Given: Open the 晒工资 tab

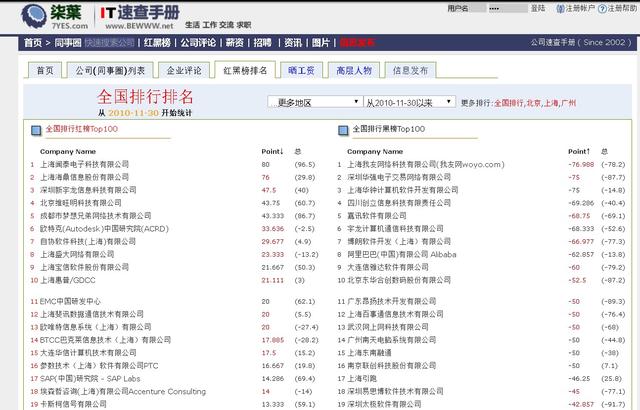Looking at the screenshot, I should 301,70.
